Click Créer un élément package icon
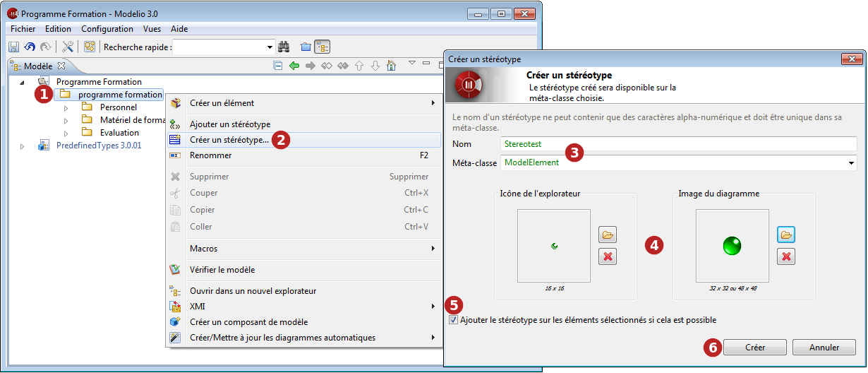The width and height of the screenshot is (868, 373). (x=176, y=103)
